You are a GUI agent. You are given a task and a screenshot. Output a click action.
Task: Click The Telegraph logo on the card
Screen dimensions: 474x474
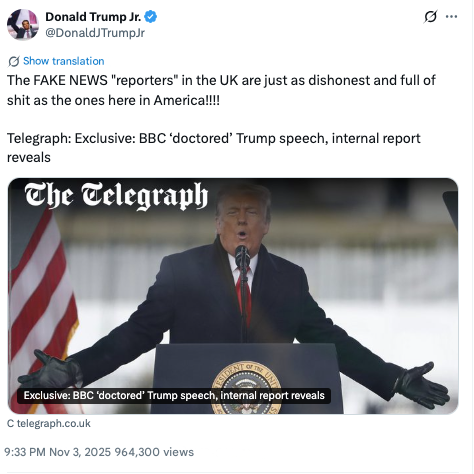click(x=116, y=196)
